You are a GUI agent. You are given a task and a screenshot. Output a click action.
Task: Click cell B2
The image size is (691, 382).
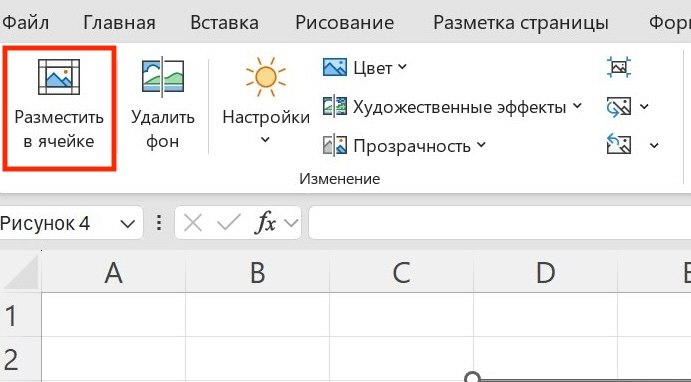click(257, 360)
